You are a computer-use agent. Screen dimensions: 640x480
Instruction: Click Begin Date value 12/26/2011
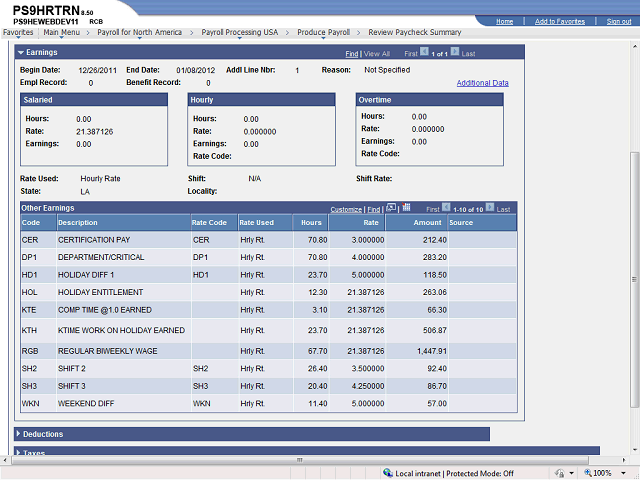point(98,71)
